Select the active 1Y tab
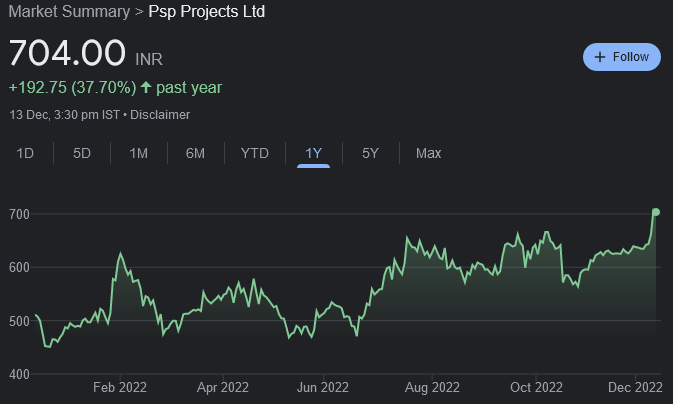Image resolution: width=673 pixels, height=404 pixels. click(x=314, y=153)
